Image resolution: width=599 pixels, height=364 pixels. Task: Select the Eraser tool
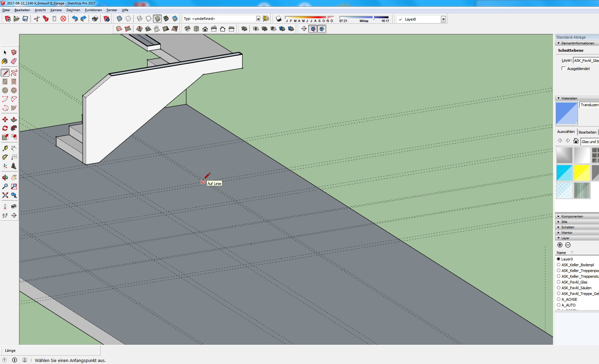pyautogui.click(x=14, y=61)
